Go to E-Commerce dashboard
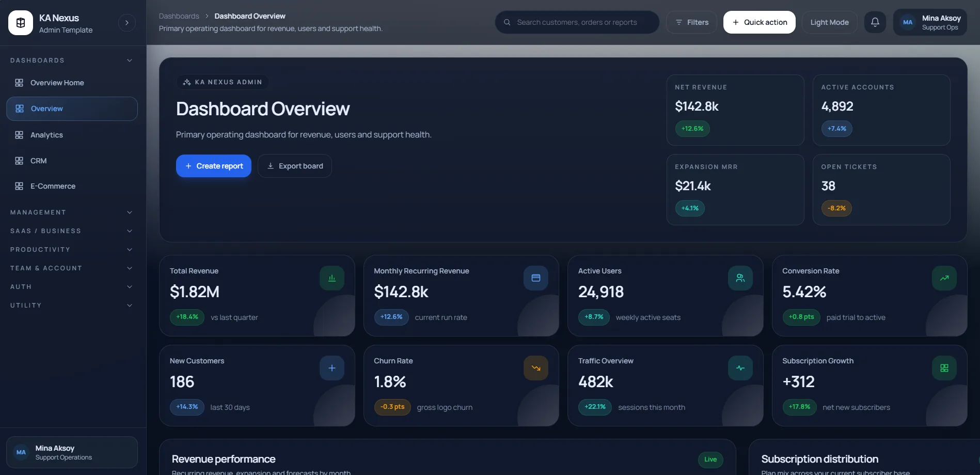 (x=53, y=186)
